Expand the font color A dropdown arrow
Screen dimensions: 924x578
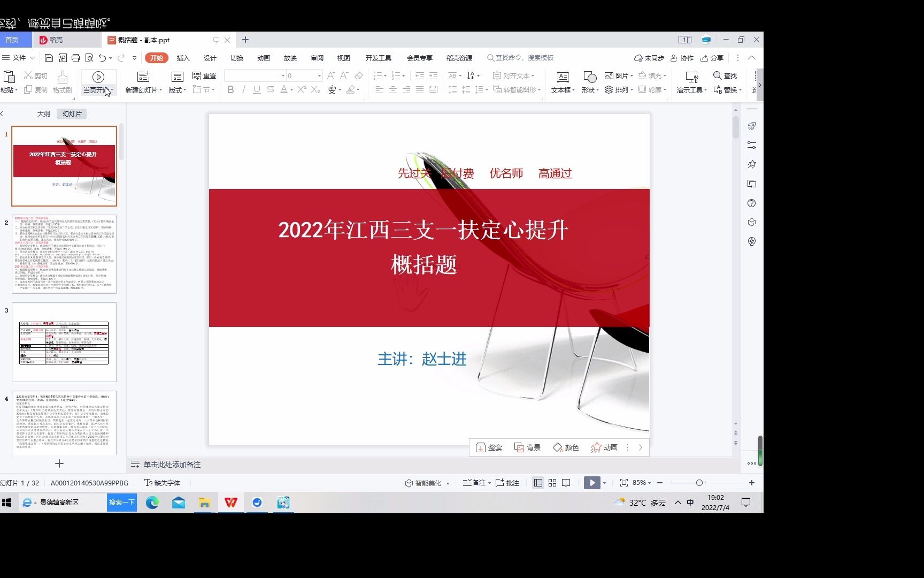click(x=291, y=90)
